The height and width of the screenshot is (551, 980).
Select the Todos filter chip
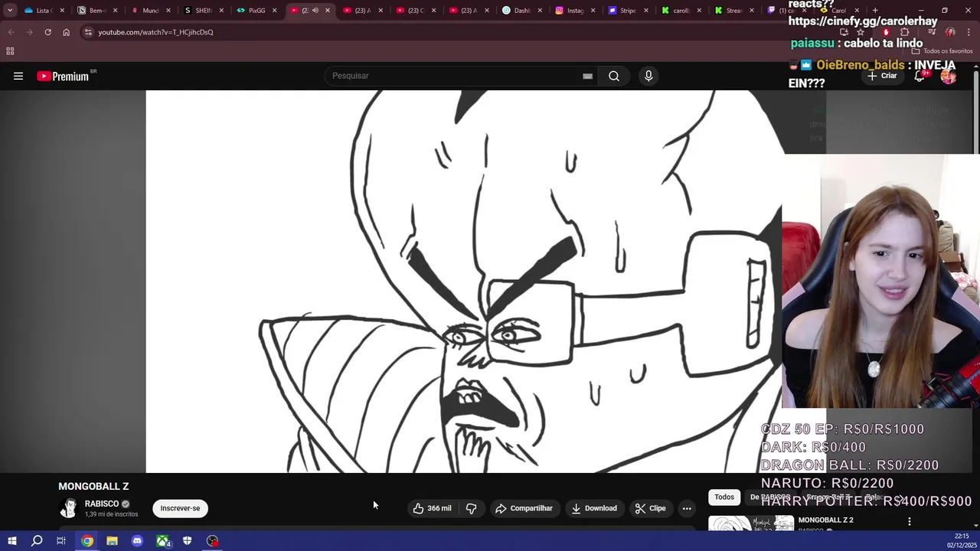click(x=724, y=497)
